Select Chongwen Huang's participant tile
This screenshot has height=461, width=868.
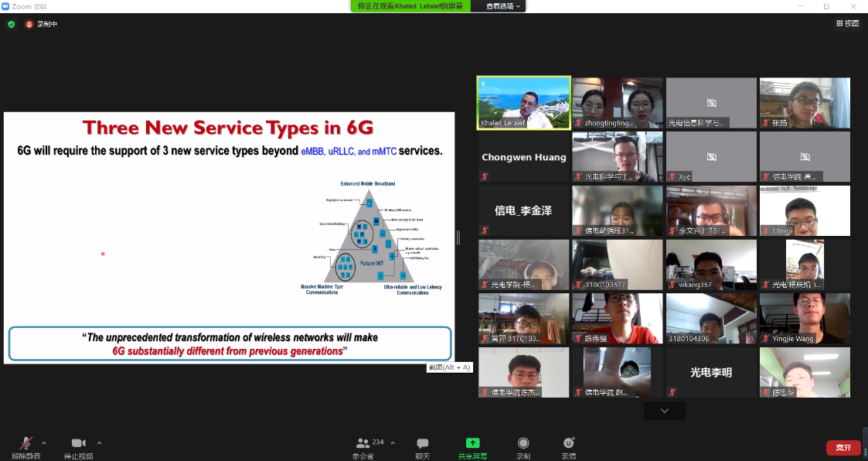[524, 157]
